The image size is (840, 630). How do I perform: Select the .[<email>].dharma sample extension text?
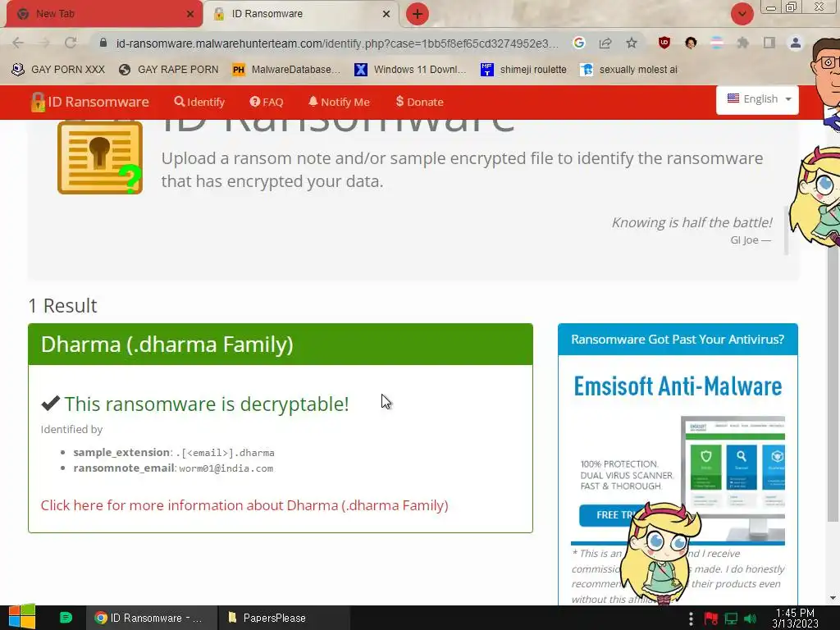(x=225, y=453)
